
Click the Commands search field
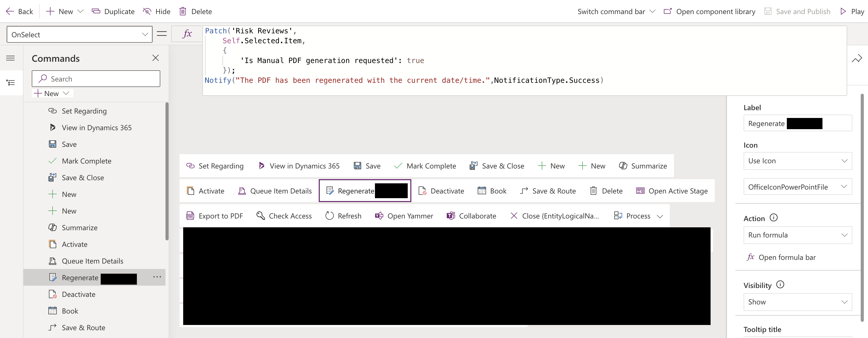point(96,79)
